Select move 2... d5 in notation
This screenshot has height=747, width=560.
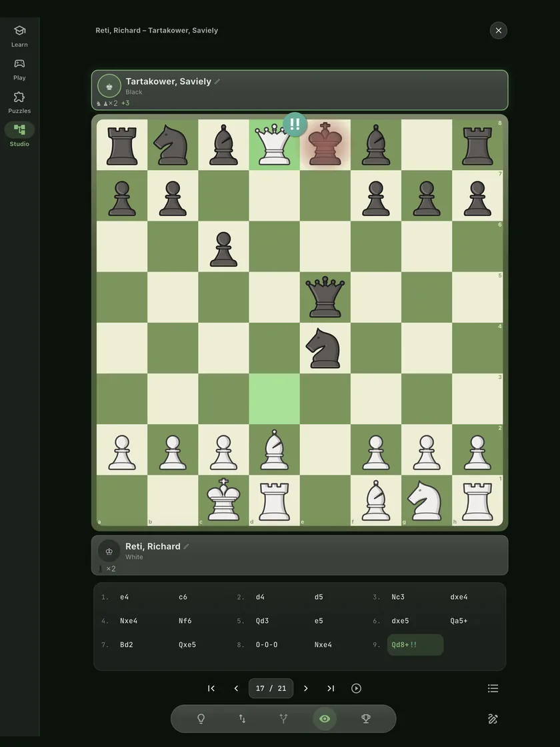319,597
